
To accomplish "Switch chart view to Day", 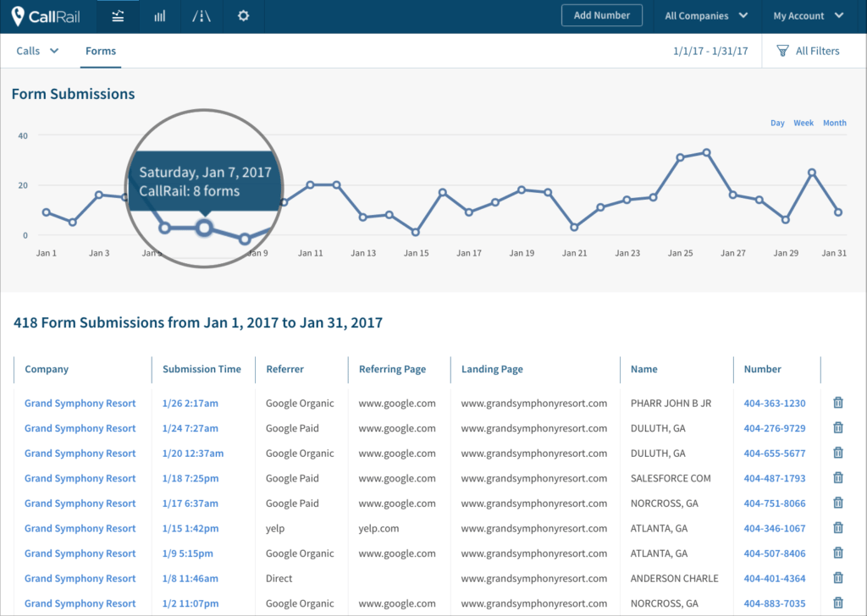I will (777, 123).
